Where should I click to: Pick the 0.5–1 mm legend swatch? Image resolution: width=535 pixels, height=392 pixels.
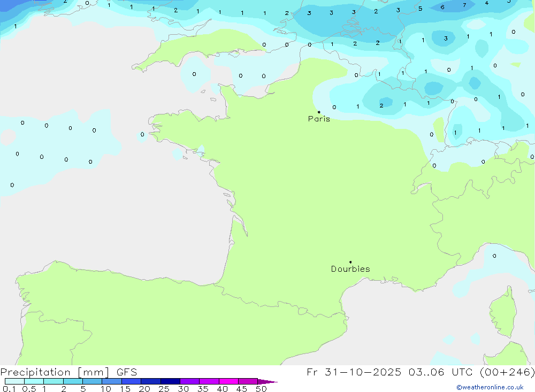tap(34, 381)
